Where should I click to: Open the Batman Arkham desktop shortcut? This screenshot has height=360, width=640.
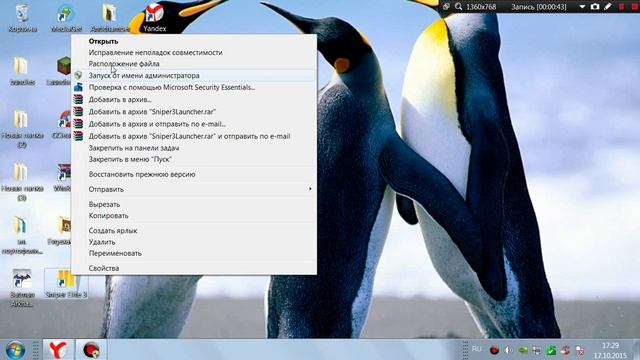[22, 288]
